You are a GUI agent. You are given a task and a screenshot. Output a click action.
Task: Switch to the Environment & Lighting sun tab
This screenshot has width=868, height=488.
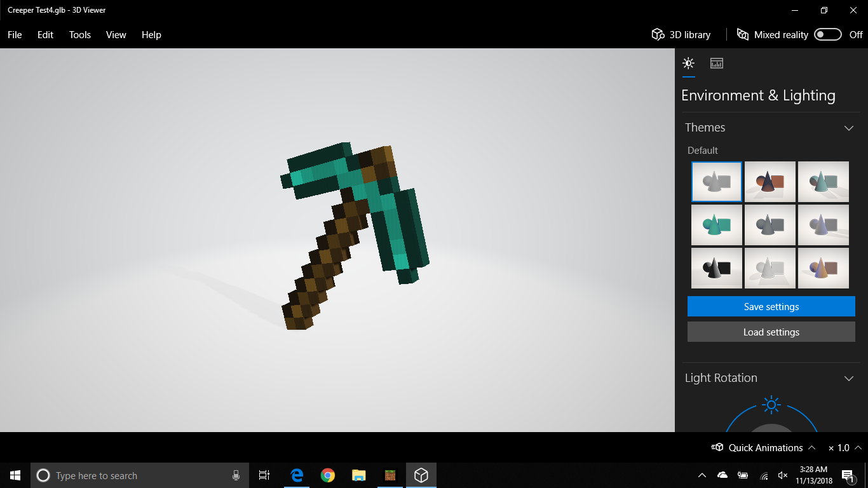[x=688, y=63]
